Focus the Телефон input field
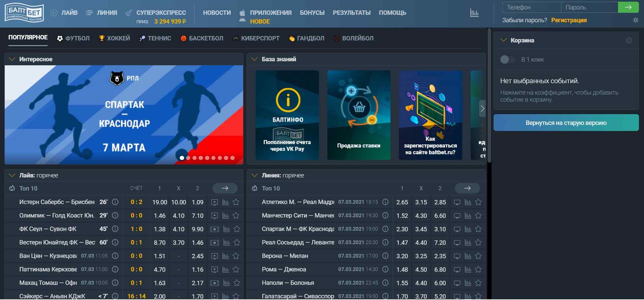The width and height of the screenshot is (644, 300). pyautogui.click(x=532, y=7)
